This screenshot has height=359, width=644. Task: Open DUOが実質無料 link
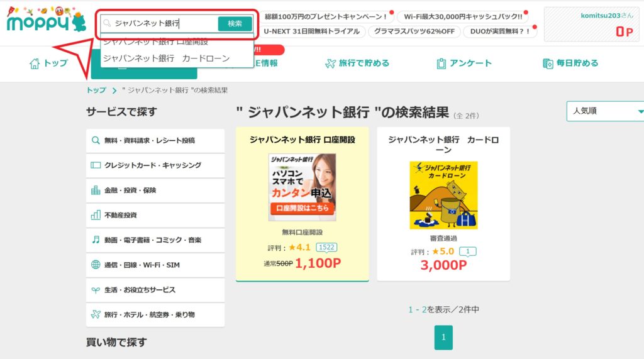coord(499,31)
